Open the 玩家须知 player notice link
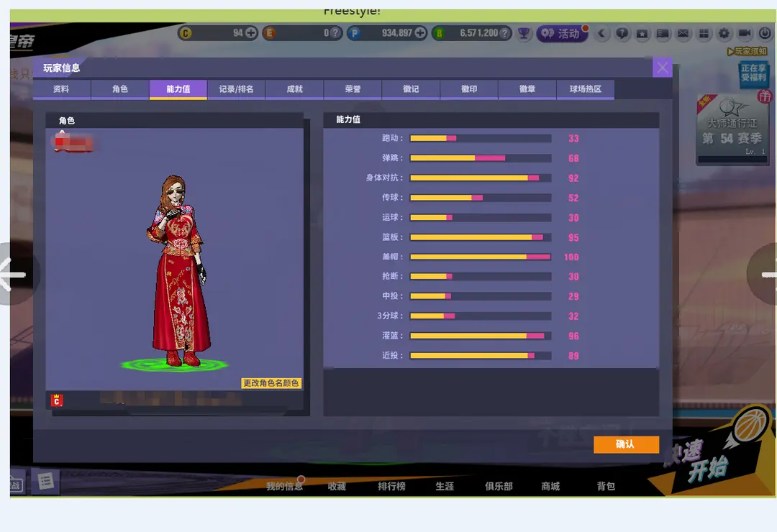This screenshot has width=777, height=532. [x=748, y=51]
